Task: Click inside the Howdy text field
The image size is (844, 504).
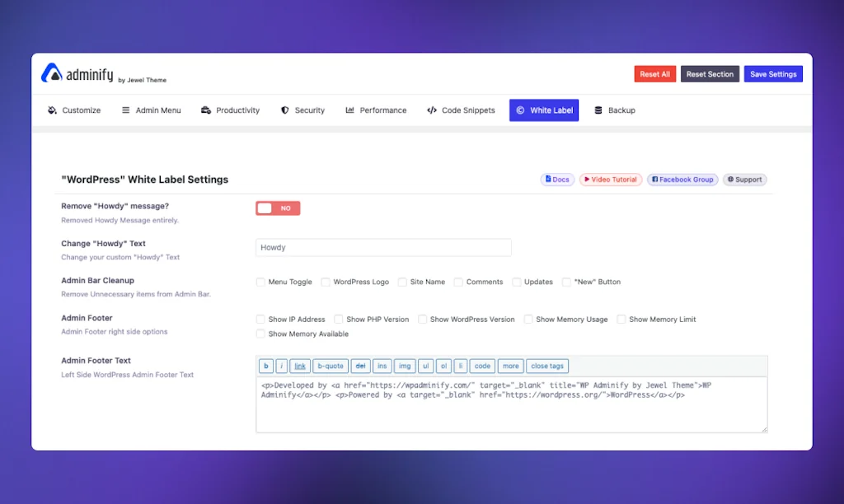Action: 383,247
